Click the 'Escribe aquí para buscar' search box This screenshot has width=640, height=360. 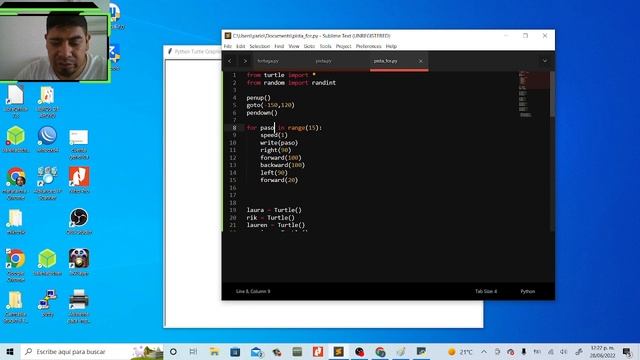pyautogui.click(x=91, y=351)
